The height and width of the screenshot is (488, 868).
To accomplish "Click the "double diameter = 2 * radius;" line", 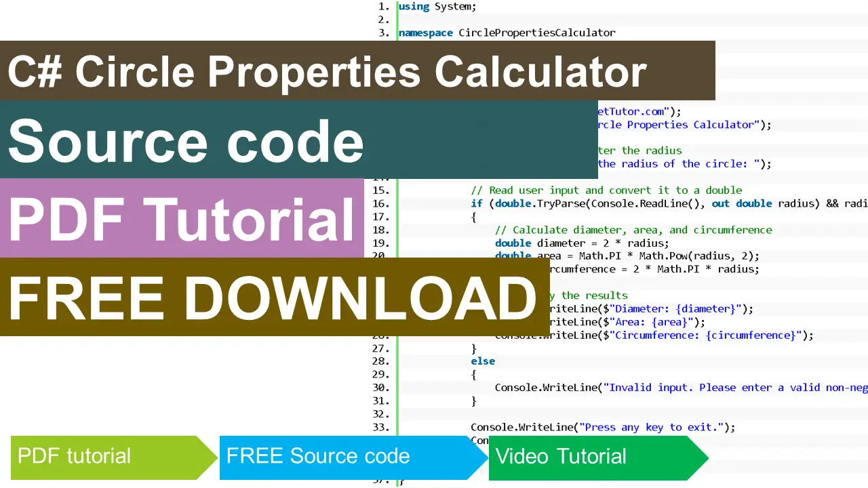I will [x=582, y=243].
